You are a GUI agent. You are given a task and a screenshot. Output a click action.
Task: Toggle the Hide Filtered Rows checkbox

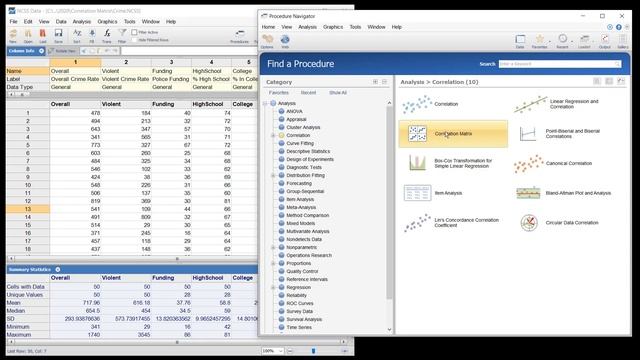pyautogui.click(x=134, y=40)
